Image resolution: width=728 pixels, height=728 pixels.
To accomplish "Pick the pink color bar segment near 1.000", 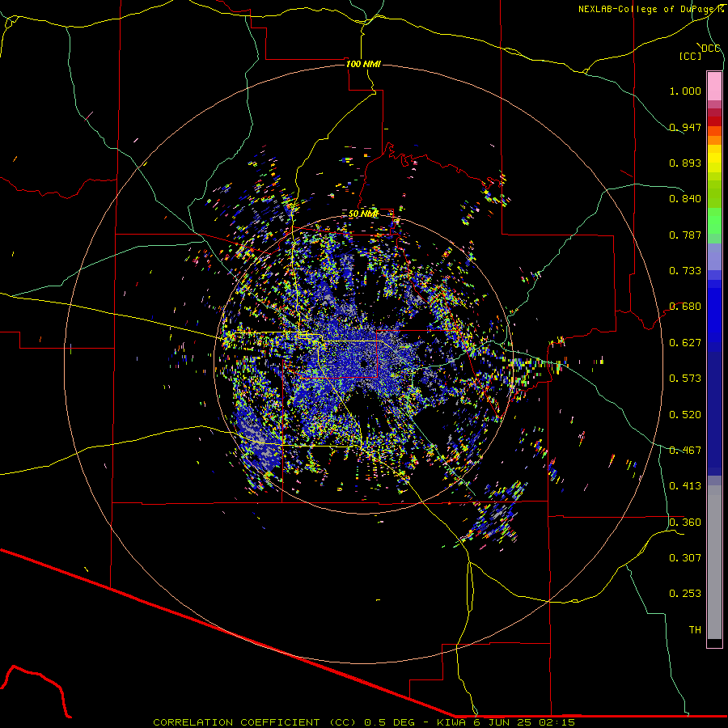I will point(714,87).
